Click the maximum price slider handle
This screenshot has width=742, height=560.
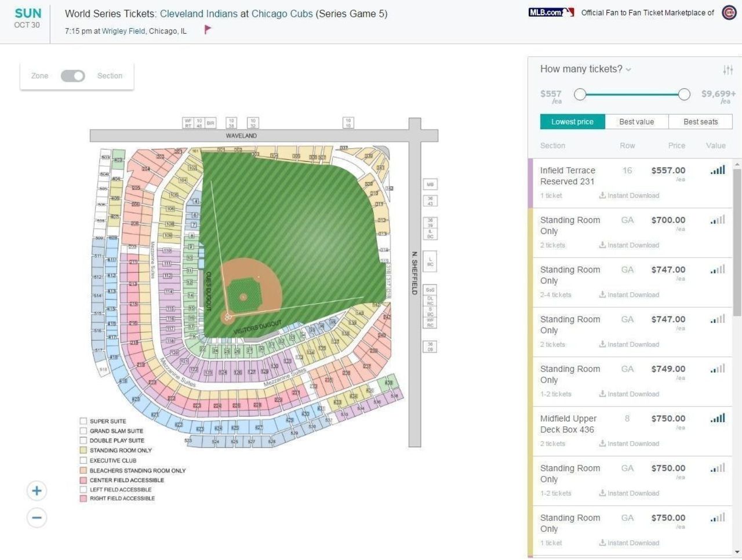coord(684,94)
